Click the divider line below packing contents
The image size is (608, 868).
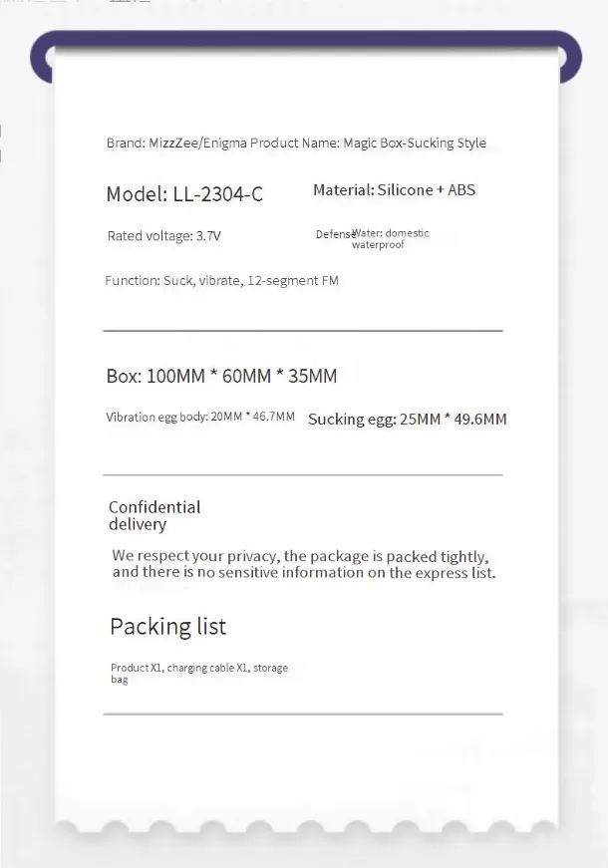[302, 714]
